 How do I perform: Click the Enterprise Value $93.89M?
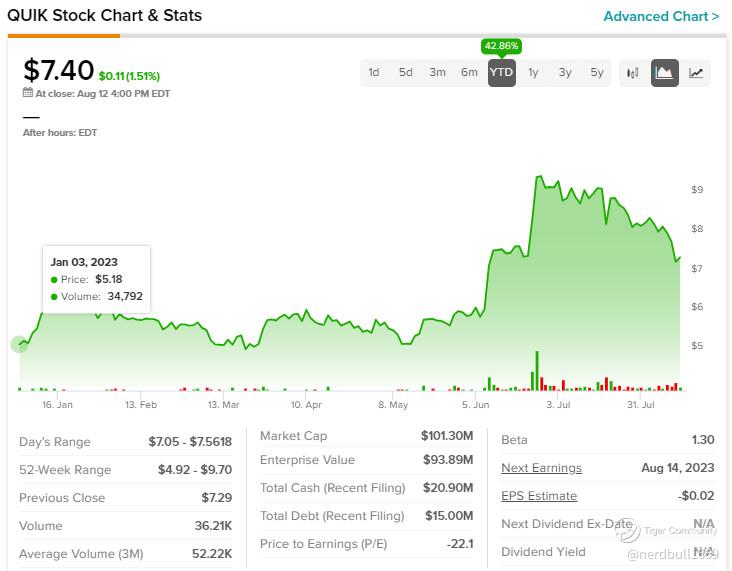[448, 460]
